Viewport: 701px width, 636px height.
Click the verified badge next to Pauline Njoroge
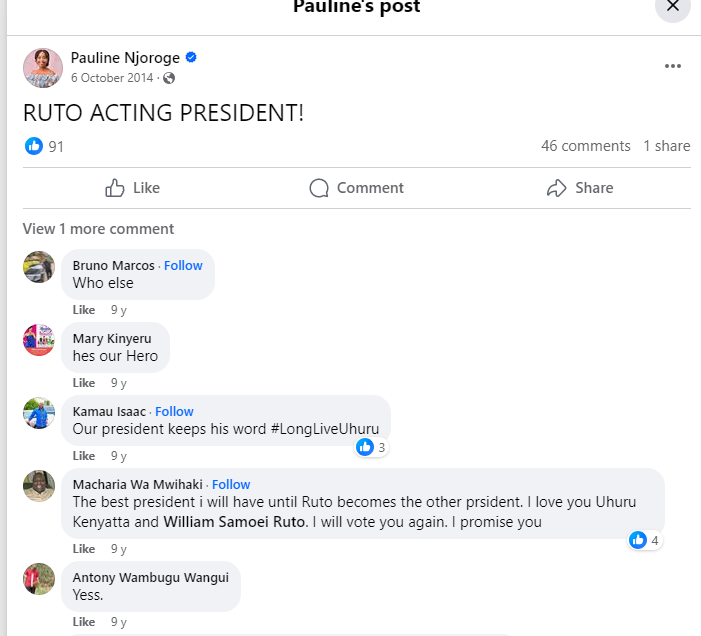tap(191, 58)
